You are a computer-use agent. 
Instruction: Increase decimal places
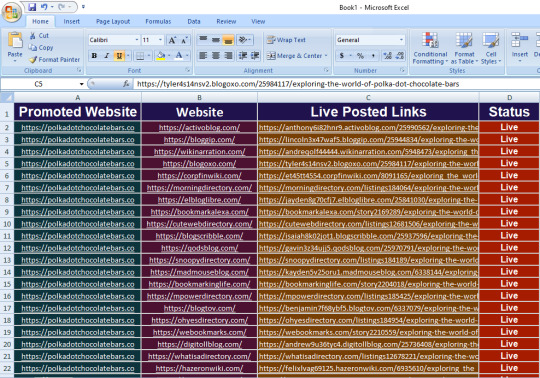tap(387, 55)
